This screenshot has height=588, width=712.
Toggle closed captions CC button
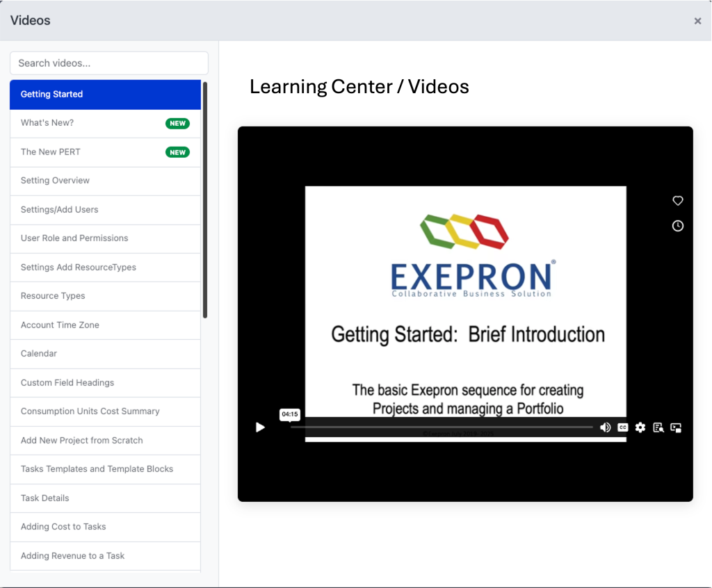(x=623, y=427)
